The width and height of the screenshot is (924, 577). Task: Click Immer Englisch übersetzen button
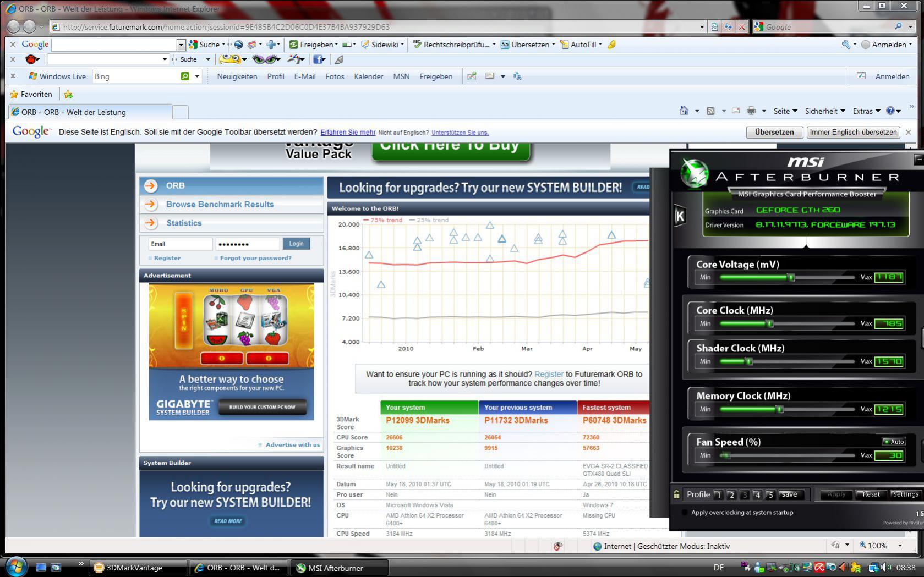click(853, 132)
